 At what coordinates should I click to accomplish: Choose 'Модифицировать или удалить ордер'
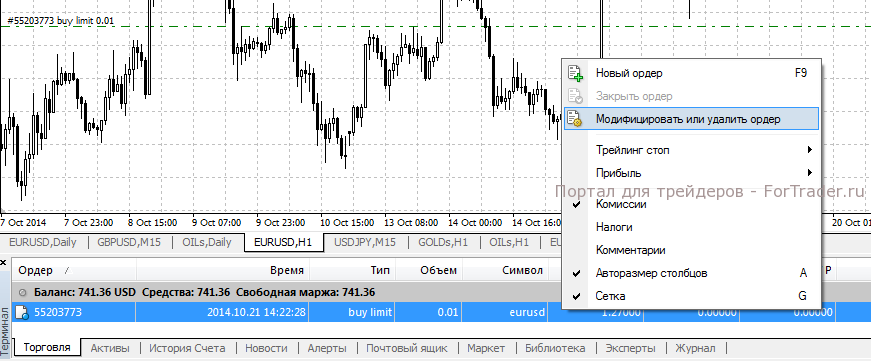691,119
